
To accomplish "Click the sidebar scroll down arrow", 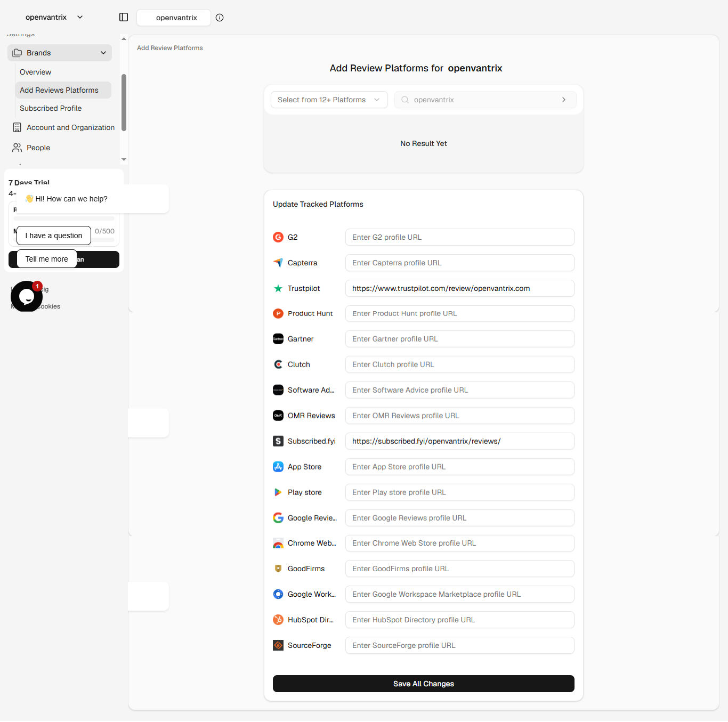I will click(124, 159).
